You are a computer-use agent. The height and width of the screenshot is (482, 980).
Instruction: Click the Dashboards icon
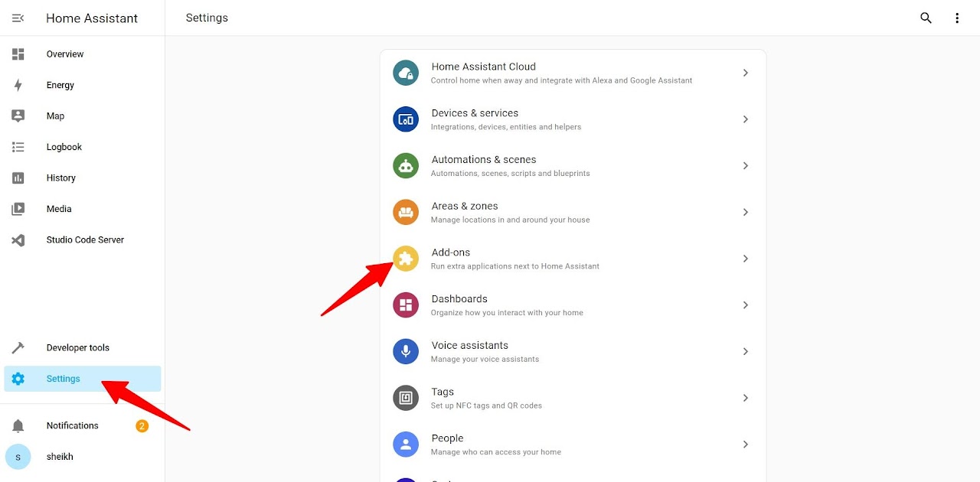(406, 305)
